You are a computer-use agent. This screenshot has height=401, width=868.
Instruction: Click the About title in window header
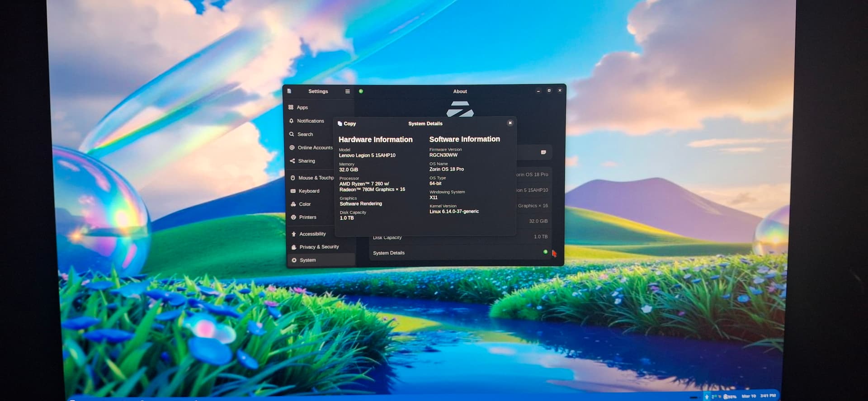460,91
